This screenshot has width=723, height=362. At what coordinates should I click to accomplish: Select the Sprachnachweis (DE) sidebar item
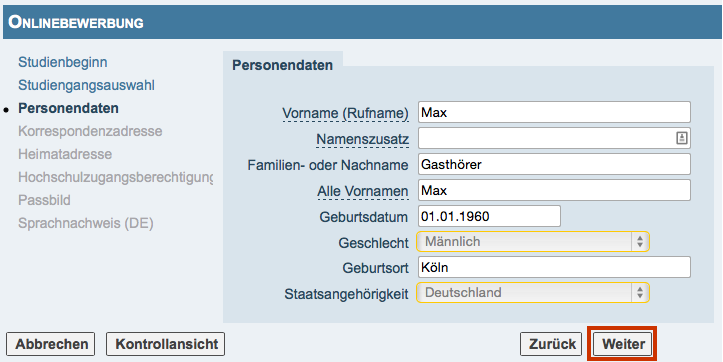86,223
